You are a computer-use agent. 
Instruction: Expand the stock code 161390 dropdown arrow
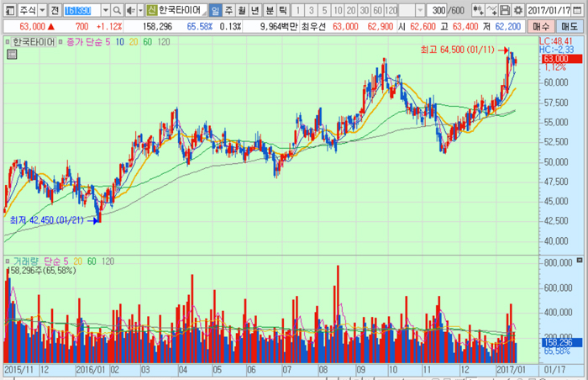coord(105,10)
